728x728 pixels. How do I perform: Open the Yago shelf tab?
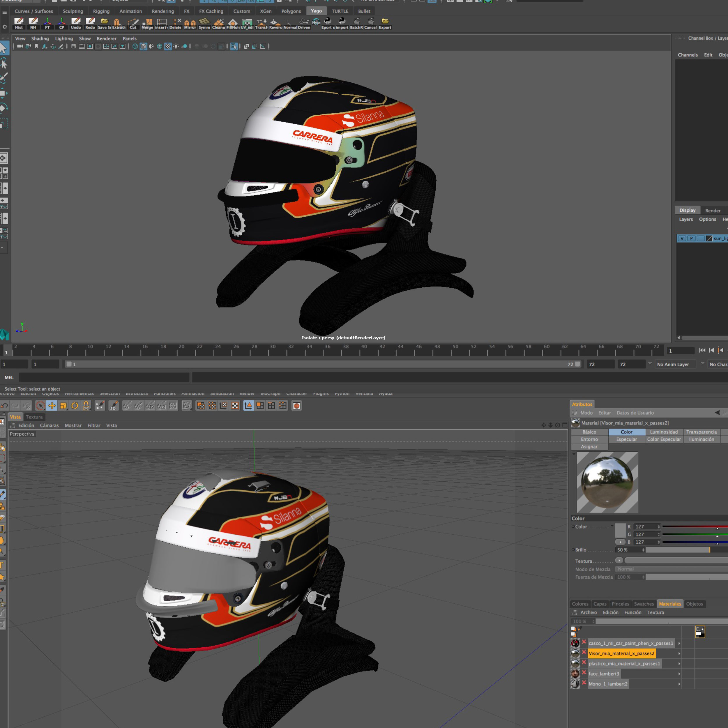[316, 11]
